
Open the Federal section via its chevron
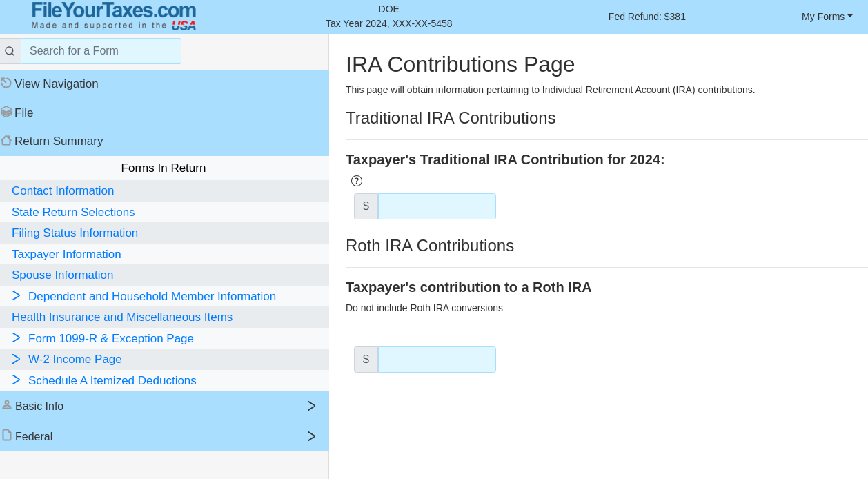(x=311, y=436)
